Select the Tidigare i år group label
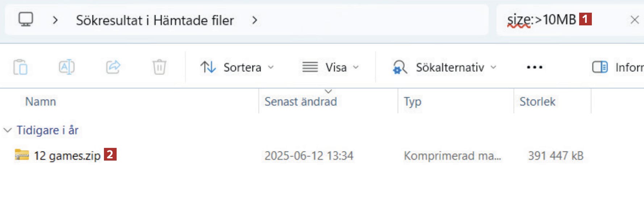Viewport: 644px width, 224px height. click(x=47, y=130)
